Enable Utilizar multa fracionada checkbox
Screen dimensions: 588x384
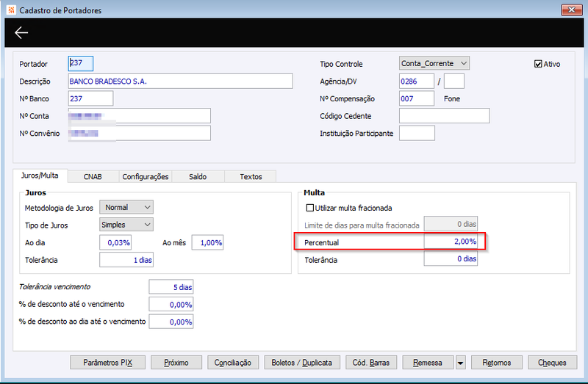click(x=309, y=208)
